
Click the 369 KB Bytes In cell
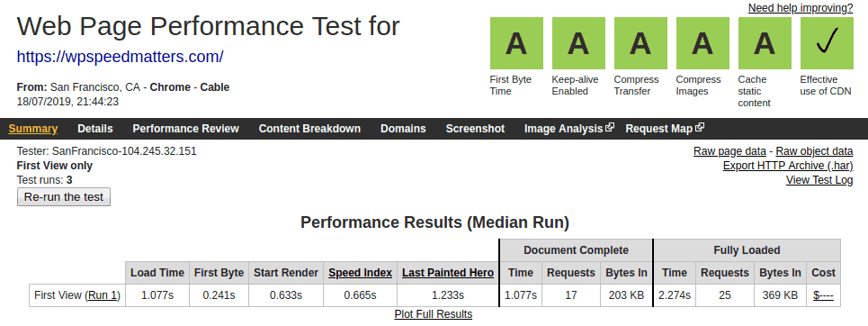[x=780, y=295]
